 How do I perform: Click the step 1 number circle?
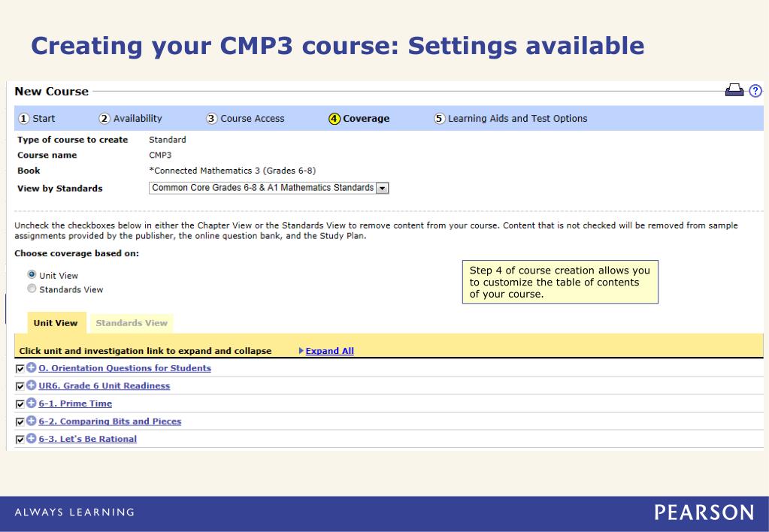[x=23, y=119]
